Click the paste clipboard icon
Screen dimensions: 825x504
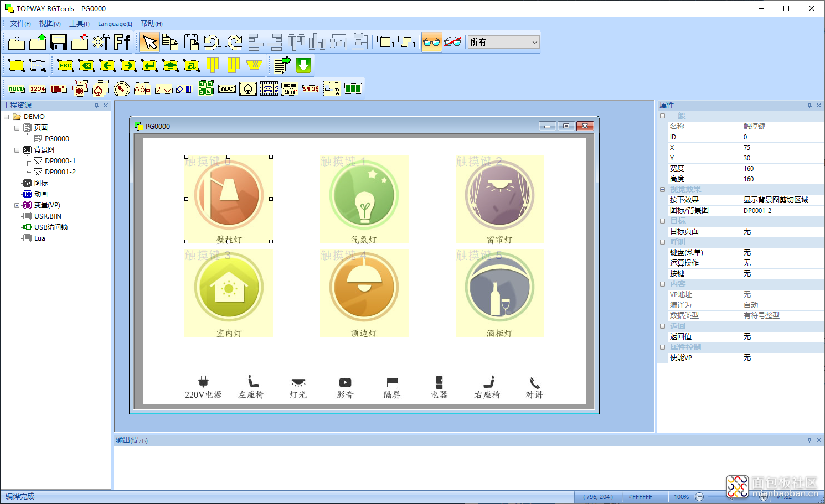point(191,42)
